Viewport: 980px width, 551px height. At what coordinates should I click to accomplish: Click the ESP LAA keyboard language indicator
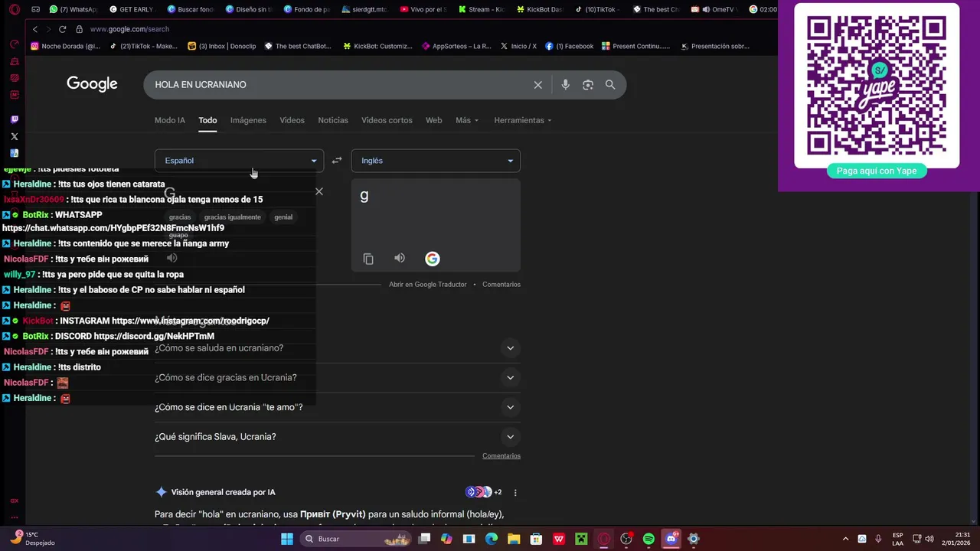[x=897, y=539]
